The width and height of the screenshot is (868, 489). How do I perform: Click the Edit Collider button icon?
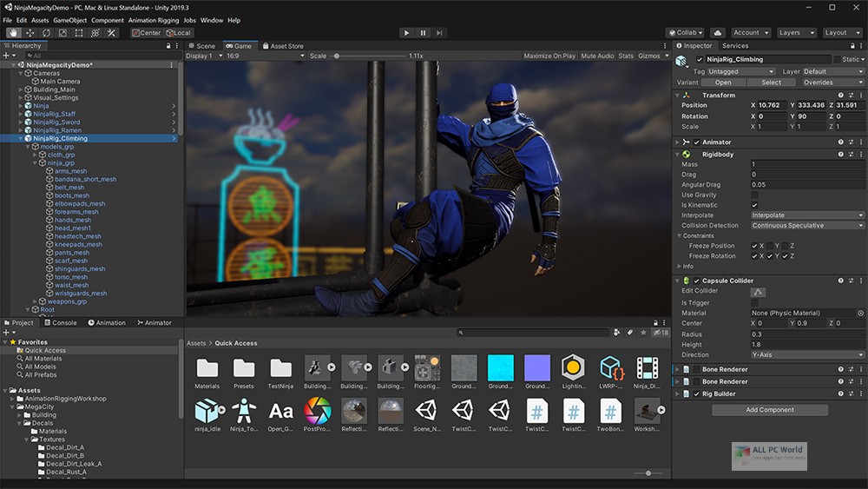(758, 292)
